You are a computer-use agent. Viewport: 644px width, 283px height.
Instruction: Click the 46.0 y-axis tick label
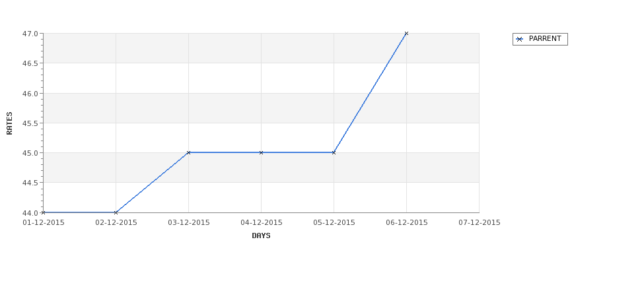pos(30,94)
